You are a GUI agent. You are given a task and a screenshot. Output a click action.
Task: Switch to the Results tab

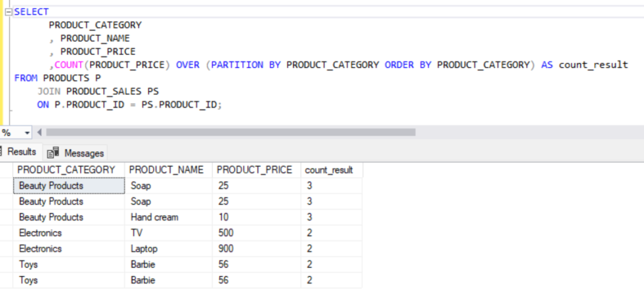coord(21,152)
